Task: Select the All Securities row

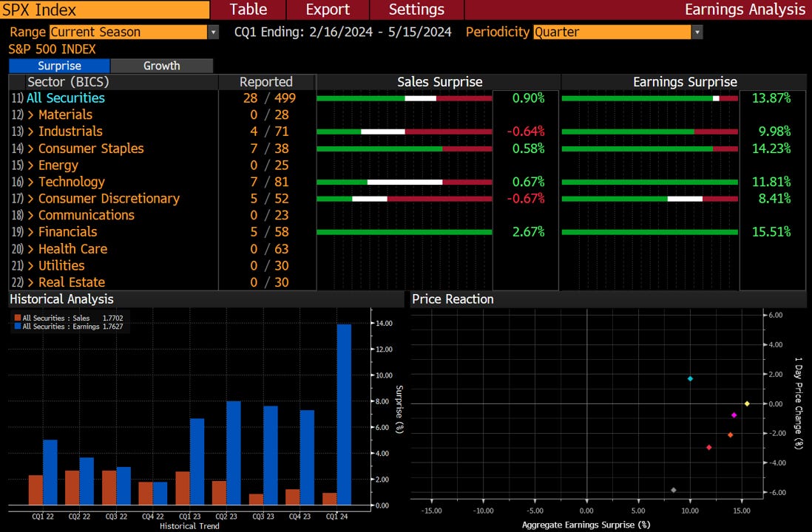Action: click(x=65, y=98)
